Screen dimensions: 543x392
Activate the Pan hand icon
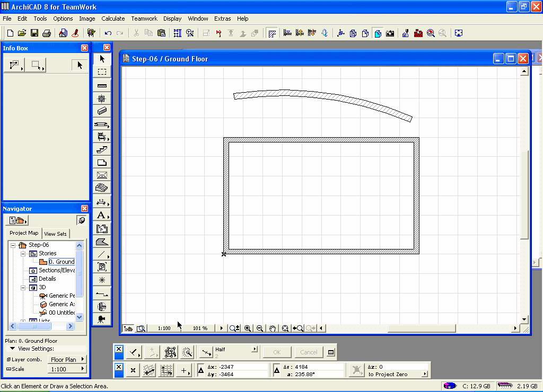pyautogui.click(x=273, y=328)
